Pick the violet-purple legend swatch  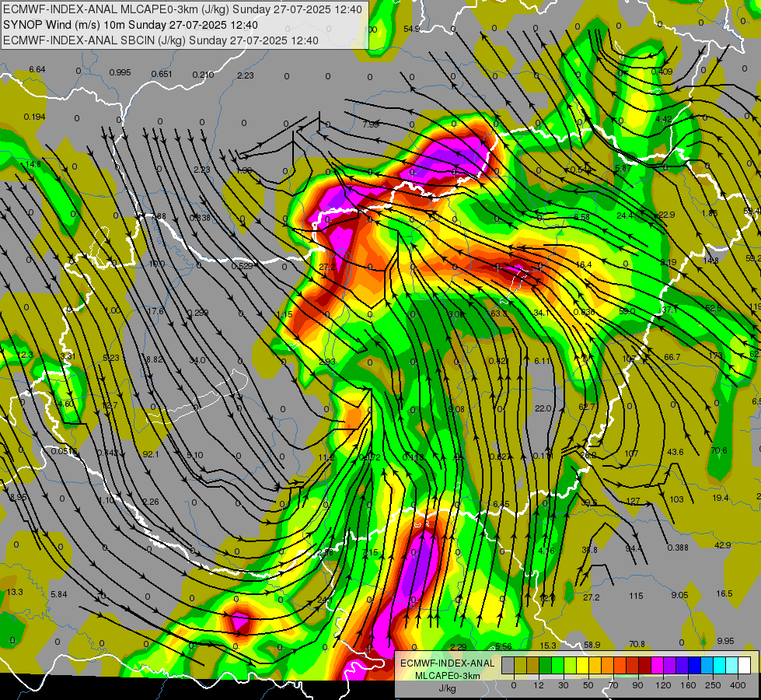coord(670,665)
